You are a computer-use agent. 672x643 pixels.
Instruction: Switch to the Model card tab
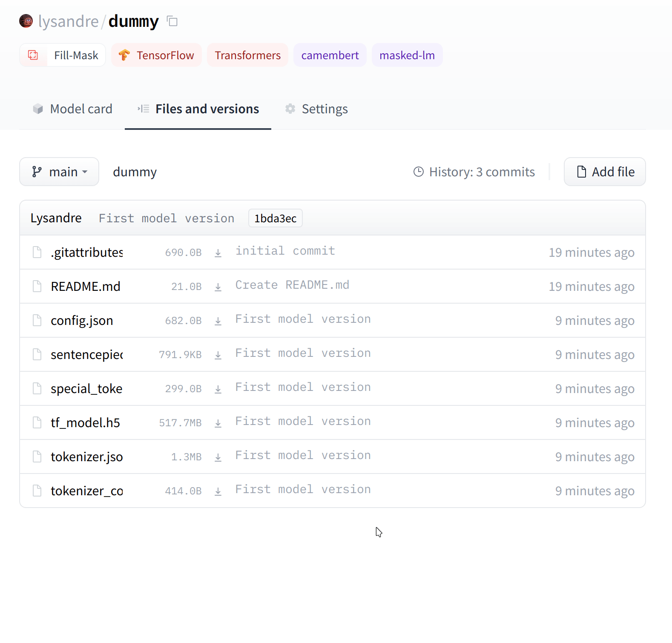(x=72, y=109)
